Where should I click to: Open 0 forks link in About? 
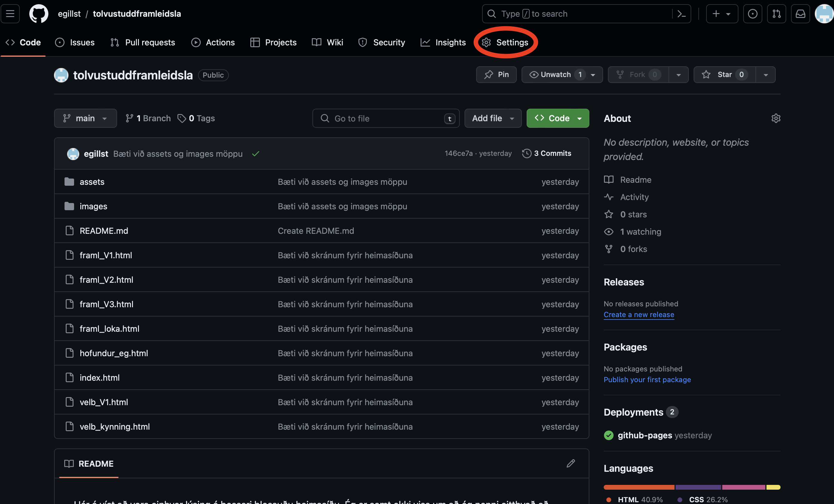[x=625, y=249]
